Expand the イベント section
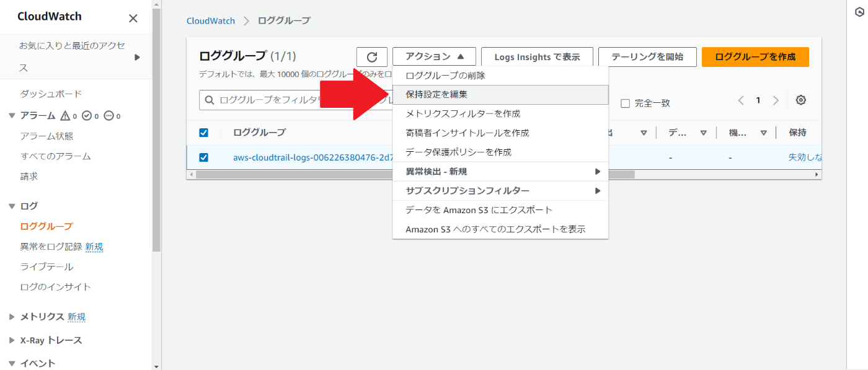Viewport: 868px width, 370px height. pos(12,363)
